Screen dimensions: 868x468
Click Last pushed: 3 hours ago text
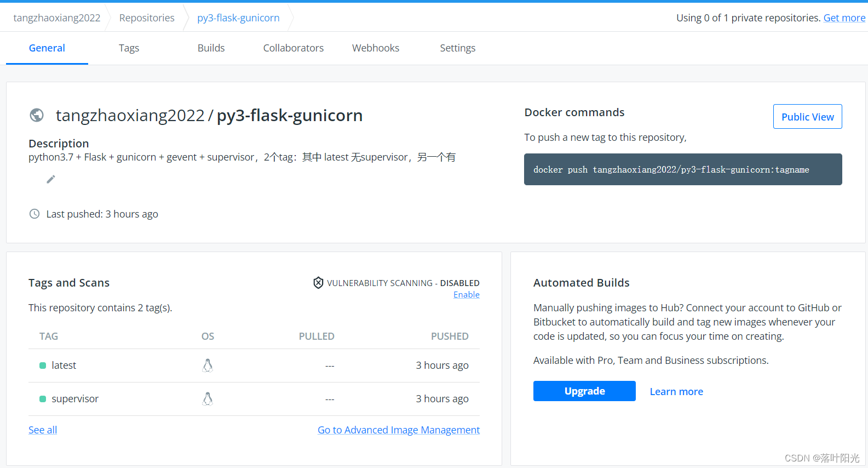tap(102, 214)
